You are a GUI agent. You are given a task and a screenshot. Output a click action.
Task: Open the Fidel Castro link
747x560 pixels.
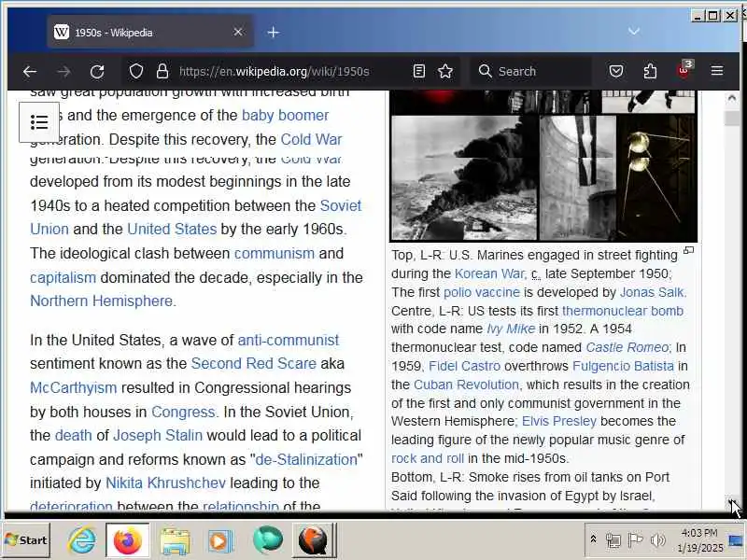[x=464, y=366]
